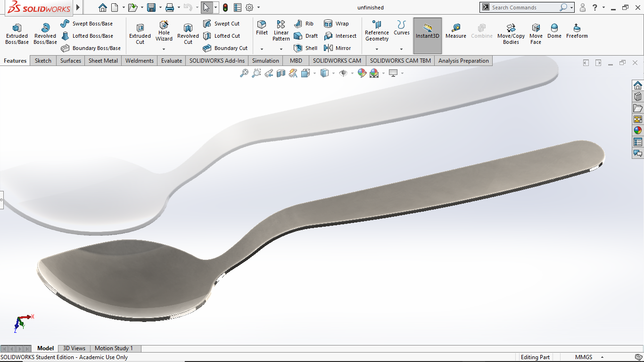Screen dimensions: 644x362
Task: Switch to the Surfaces tab
Action: coord(70,60)
